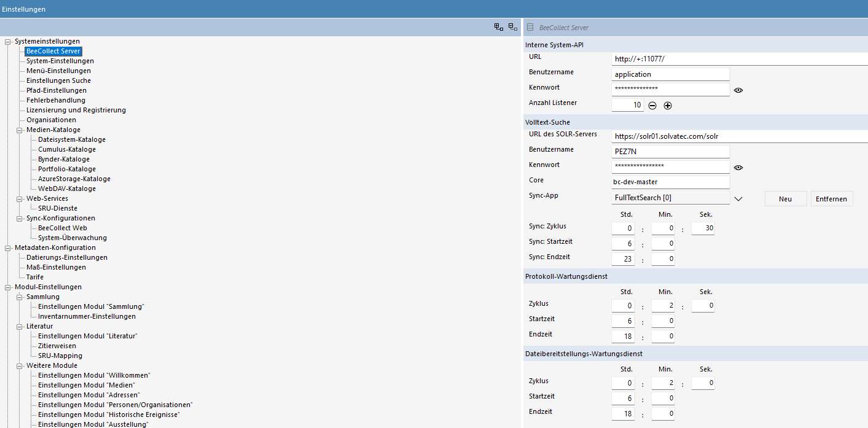
Task: Show the Interne System-API Kennwort via eye icon
Action: [x=738, y=90]
